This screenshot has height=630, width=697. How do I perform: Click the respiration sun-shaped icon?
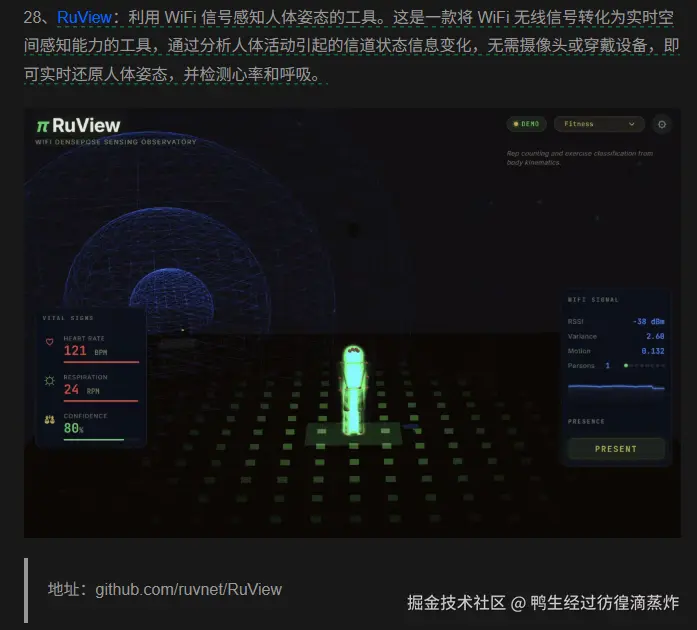tap(49, 381)
